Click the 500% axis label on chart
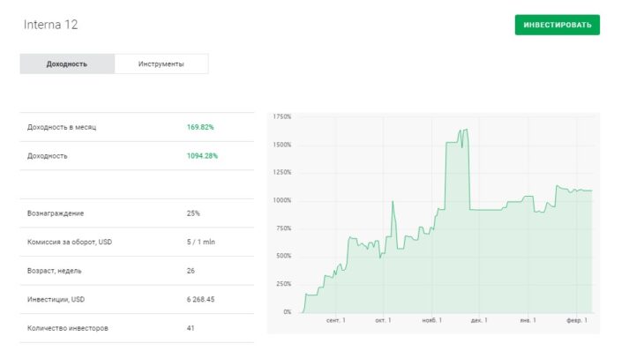644x351 pixels. tap(283, 256)
